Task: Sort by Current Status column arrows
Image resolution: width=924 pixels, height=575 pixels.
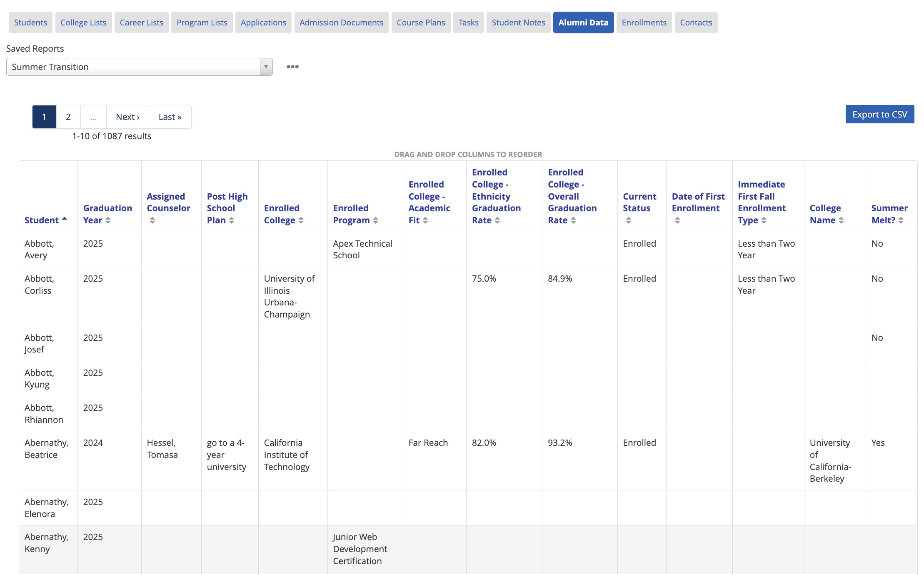Action: pyautogui.click(x=628, y=220)
